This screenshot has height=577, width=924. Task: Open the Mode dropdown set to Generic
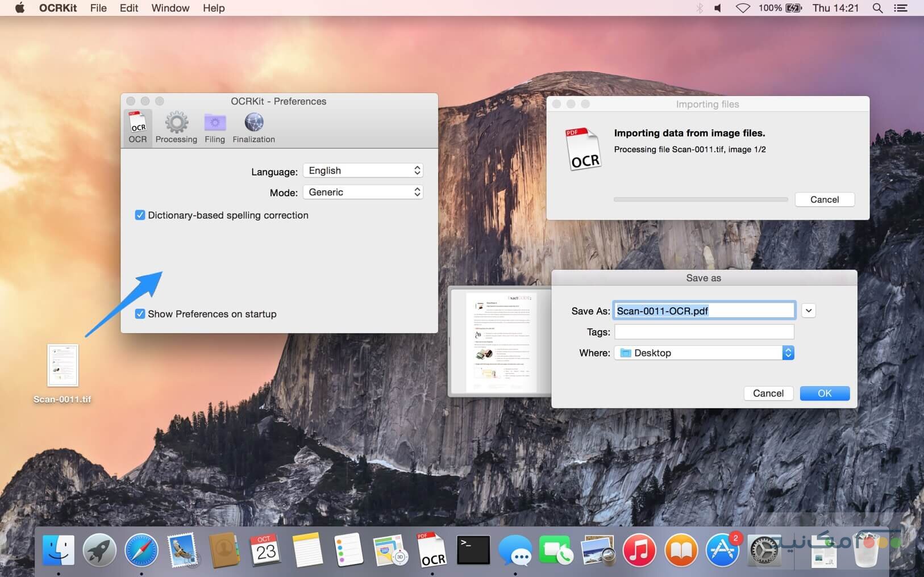pos(363,192)
